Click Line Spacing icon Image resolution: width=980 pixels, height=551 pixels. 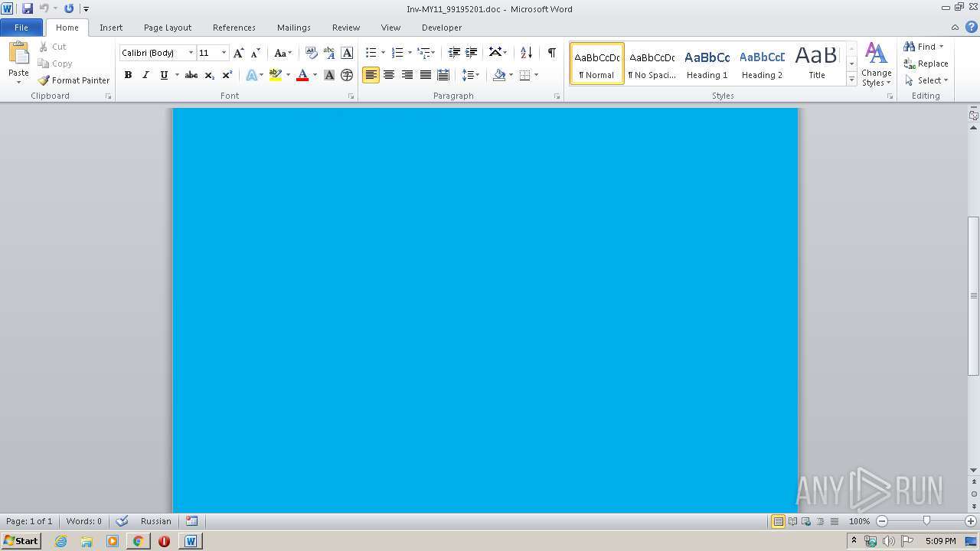468,75
